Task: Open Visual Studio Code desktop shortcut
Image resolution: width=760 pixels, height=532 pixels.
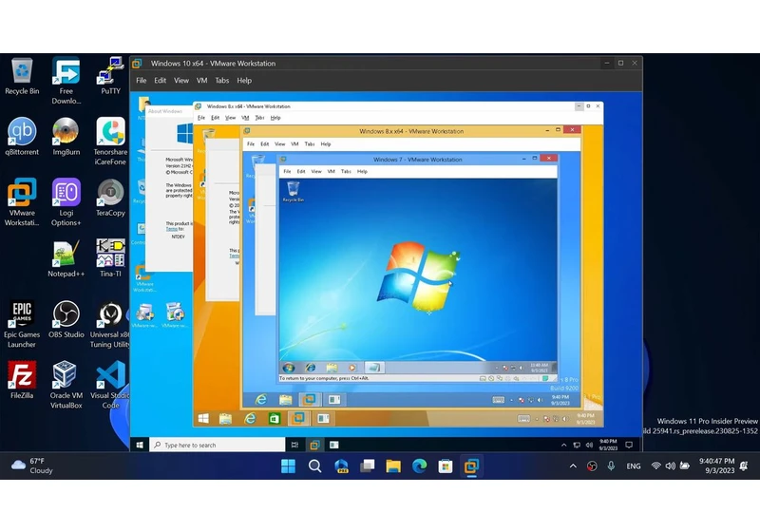Action: pos(110,385)
